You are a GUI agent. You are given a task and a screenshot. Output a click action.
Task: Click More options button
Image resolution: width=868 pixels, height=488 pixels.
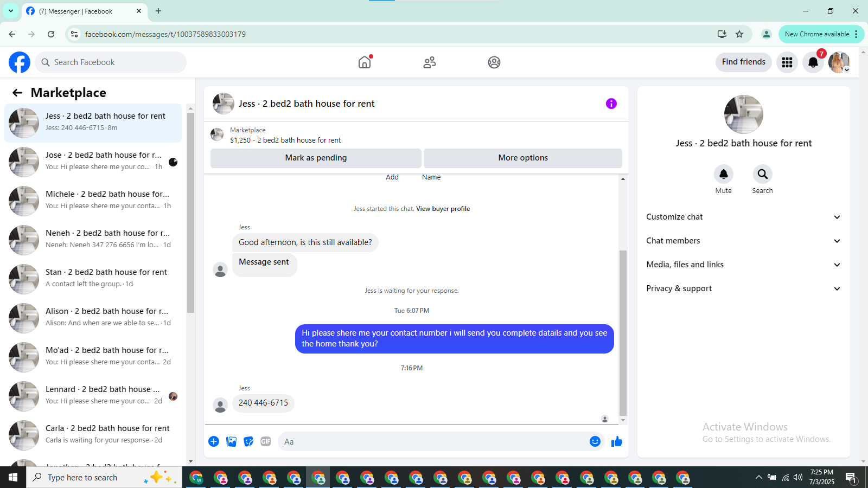point(523,158)
